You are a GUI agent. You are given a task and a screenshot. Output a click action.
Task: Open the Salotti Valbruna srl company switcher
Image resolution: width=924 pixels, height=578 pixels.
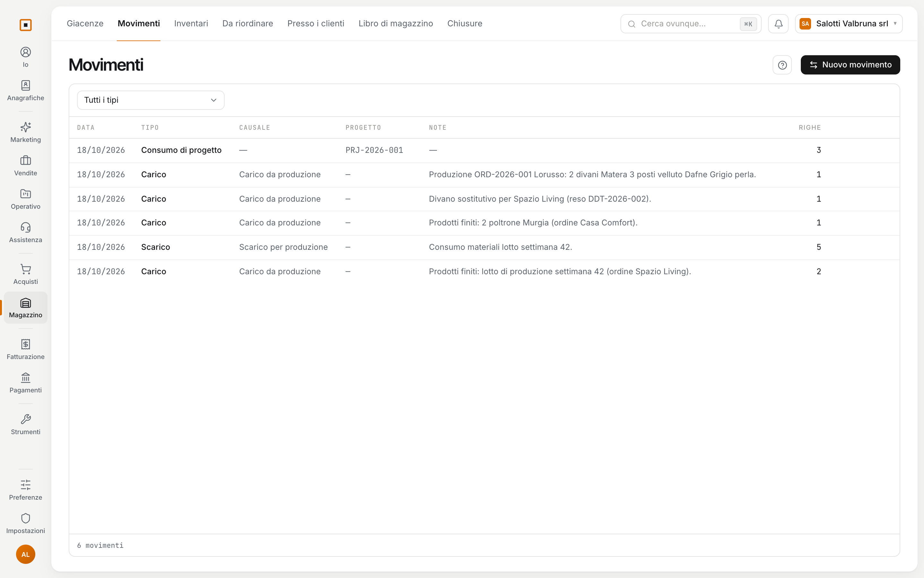[x=848, y=24]
